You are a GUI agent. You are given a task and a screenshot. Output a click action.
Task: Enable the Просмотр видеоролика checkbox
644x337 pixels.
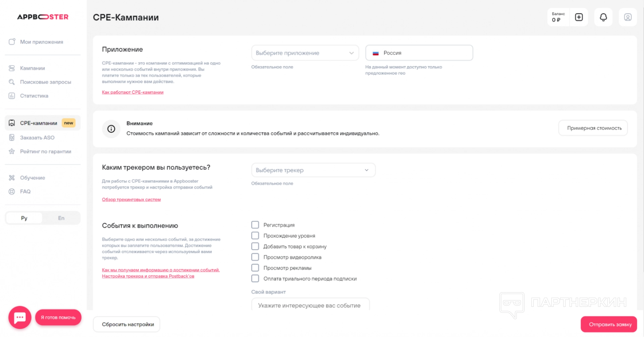pos(255,257)
